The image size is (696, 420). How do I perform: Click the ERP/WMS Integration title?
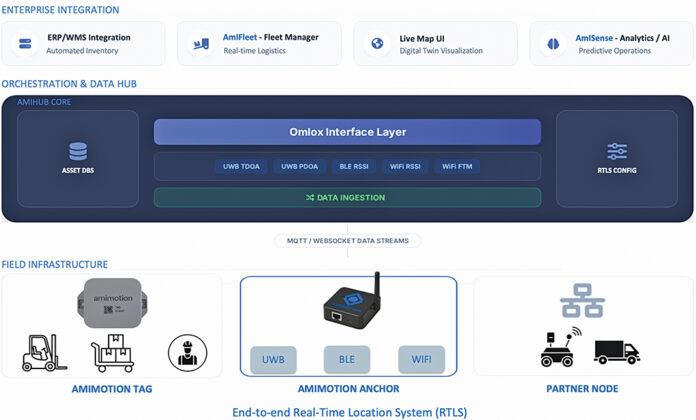(x=89, y=38)
